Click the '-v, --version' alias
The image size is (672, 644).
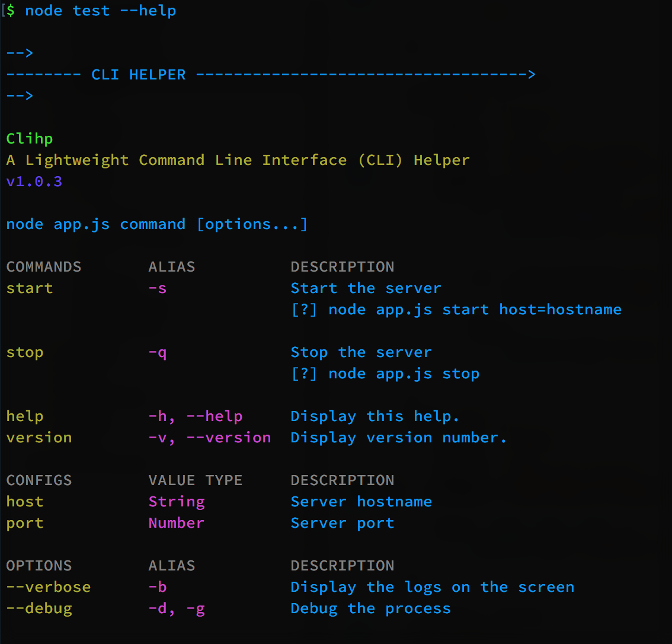tap(210, 438)
